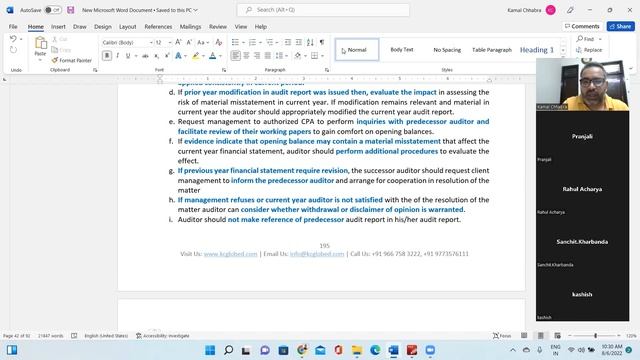
Task: Click the Comments button
Action: coord(582,26)
